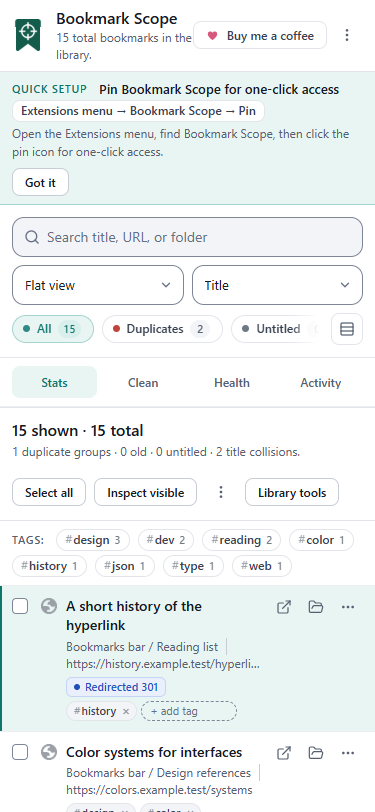
Task: Click URL https://colors.example.test/systems
Action: click(x=160, y=790)
